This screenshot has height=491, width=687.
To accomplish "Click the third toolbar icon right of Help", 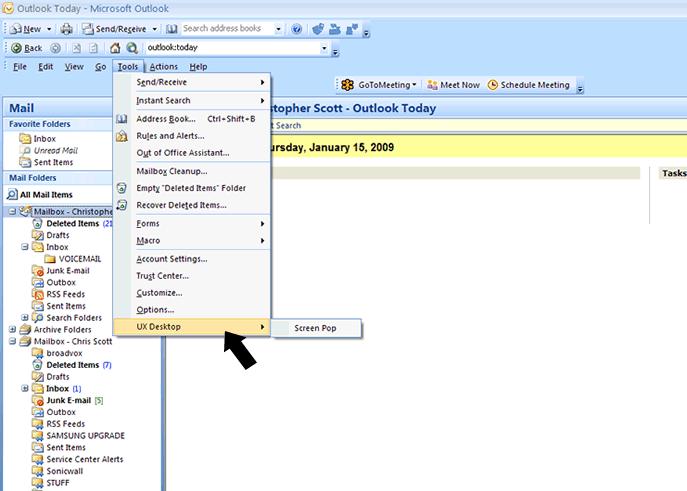I will [352, 29].
